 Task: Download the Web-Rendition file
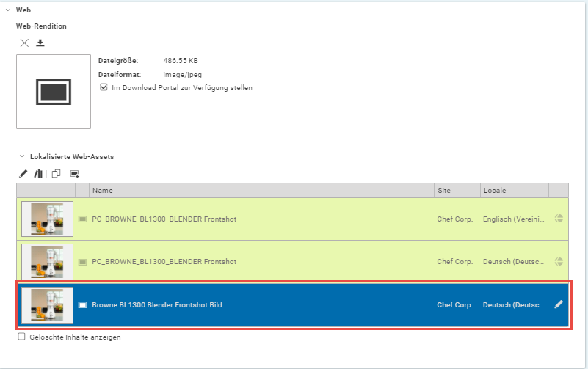[x=40, y=43]
